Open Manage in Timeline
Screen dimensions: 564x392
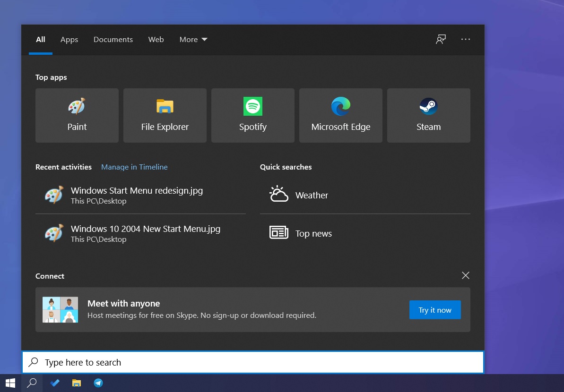click(x=134, y=167)
